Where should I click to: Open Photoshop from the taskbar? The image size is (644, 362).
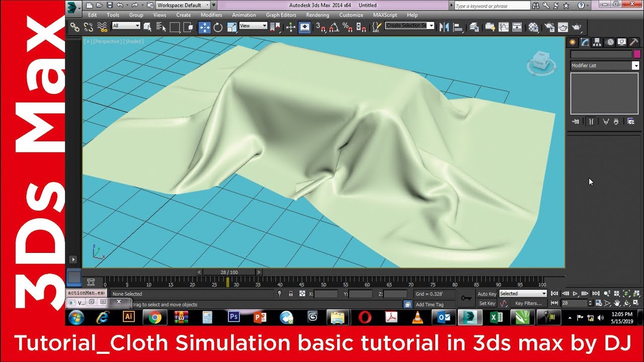coord(234,317)
